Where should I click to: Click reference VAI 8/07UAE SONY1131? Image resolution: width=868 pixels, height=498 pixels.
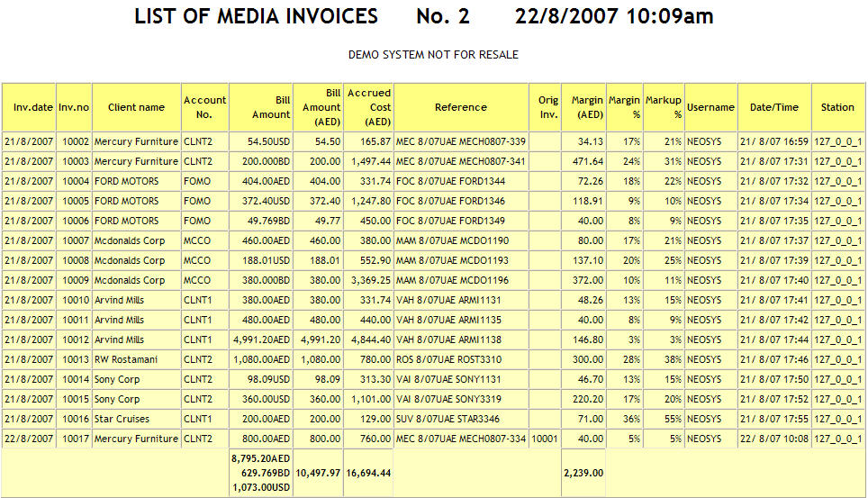point(448,379)
